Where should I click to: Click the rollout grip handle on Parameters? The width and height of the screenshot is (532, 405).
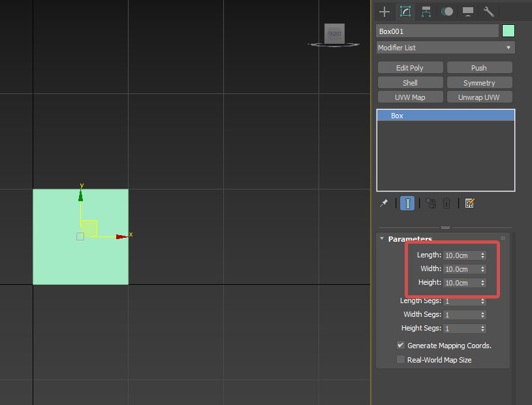(503, 238)
